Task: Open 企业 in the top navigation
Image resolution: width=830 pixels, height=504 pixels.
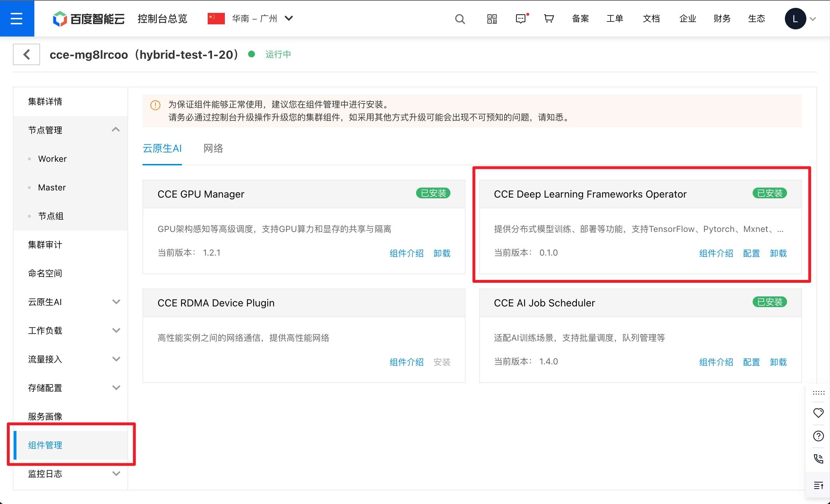Action: 688,19
